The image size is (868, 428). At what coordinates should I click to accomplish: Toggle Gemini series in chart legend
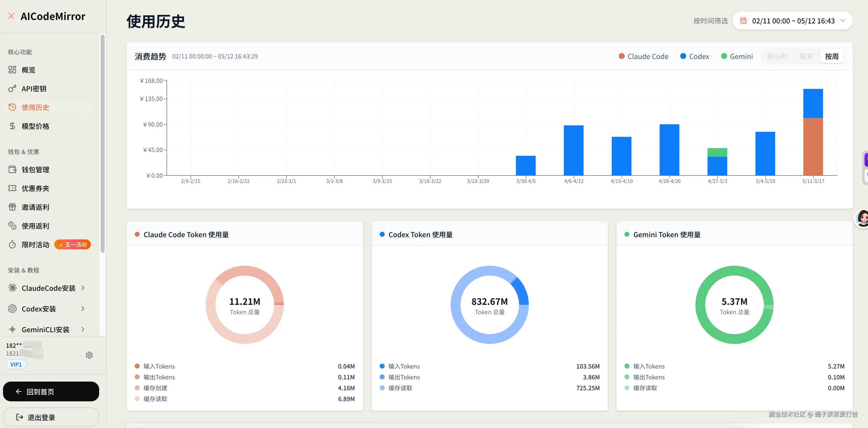[737, 56]
